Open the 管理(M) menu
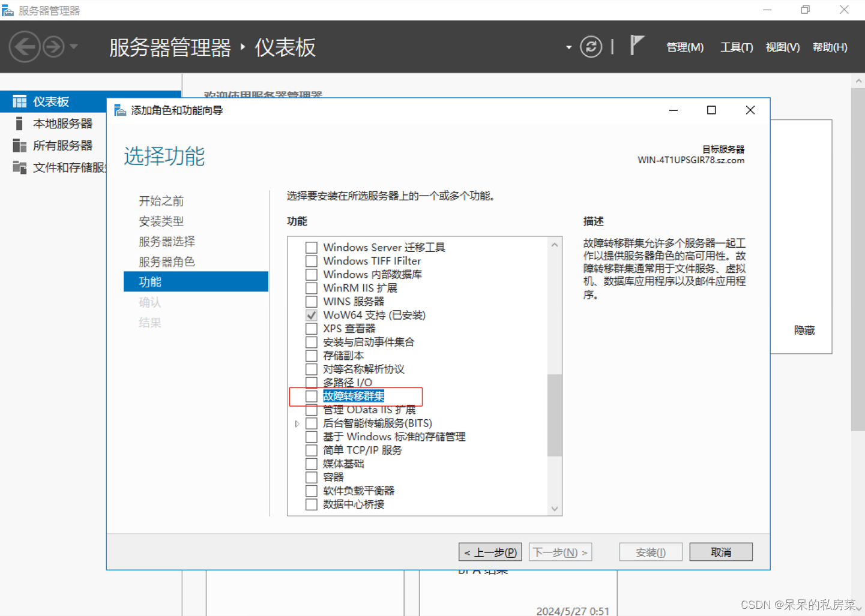This screenshot has height=616, width=865. point(685,47)
